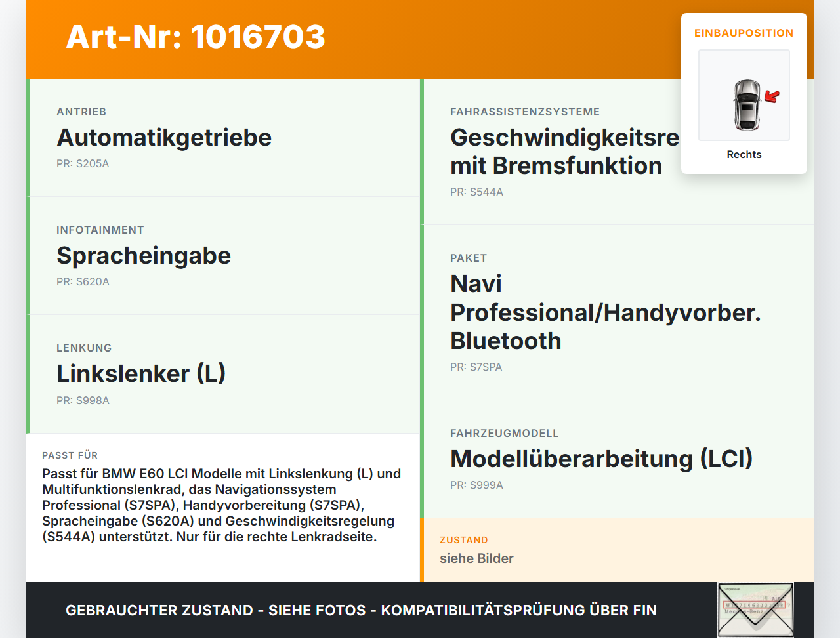Open the INFOTAINMENT category section

coord(100,230)
